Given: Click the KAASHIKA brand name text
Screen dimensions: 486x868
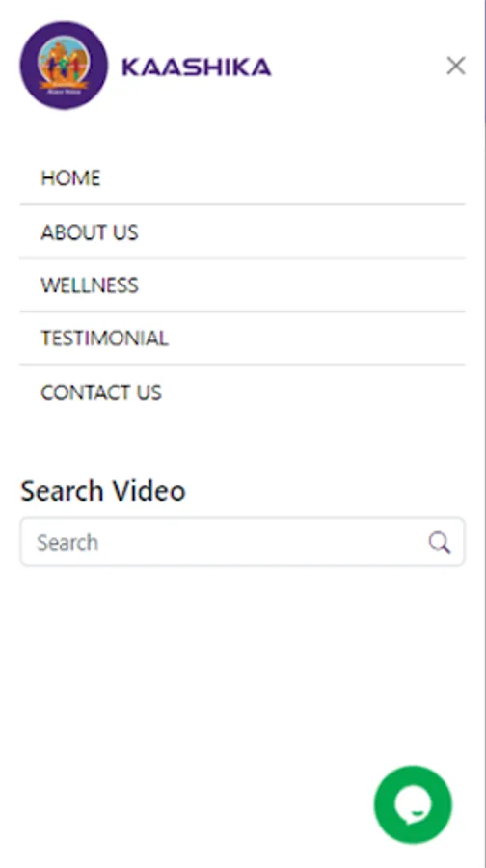Looking at the screenshot, I should (197, 67).
